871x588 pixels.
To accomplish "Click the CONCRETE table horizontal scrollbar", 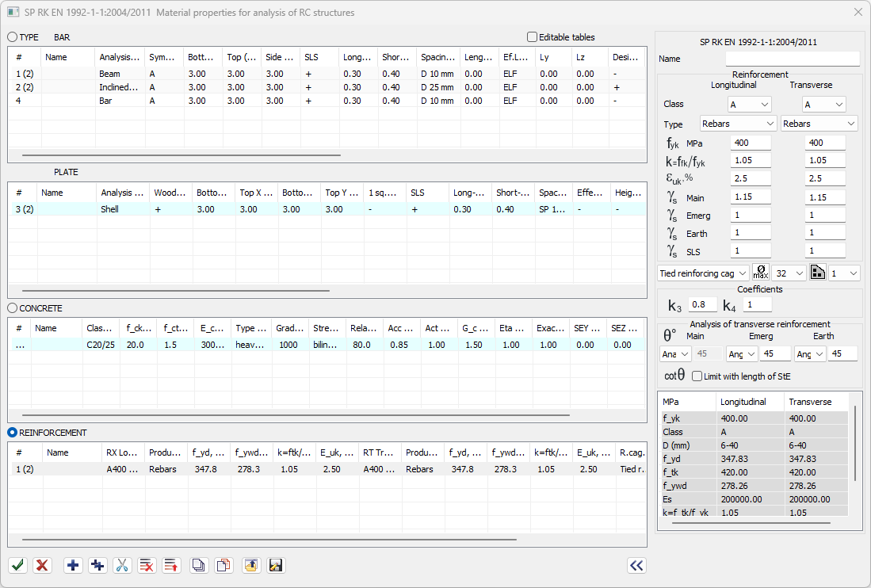I will [295, 414].
